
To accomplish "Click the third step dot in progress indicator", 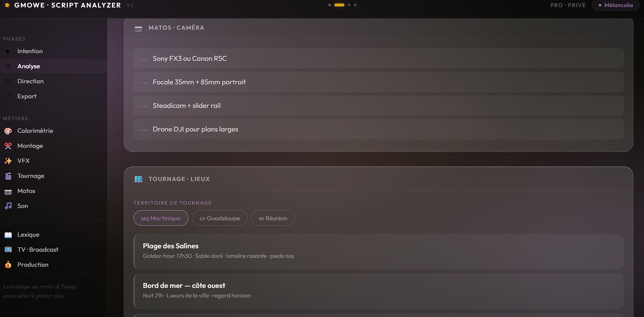I will (x=349, y=5).
